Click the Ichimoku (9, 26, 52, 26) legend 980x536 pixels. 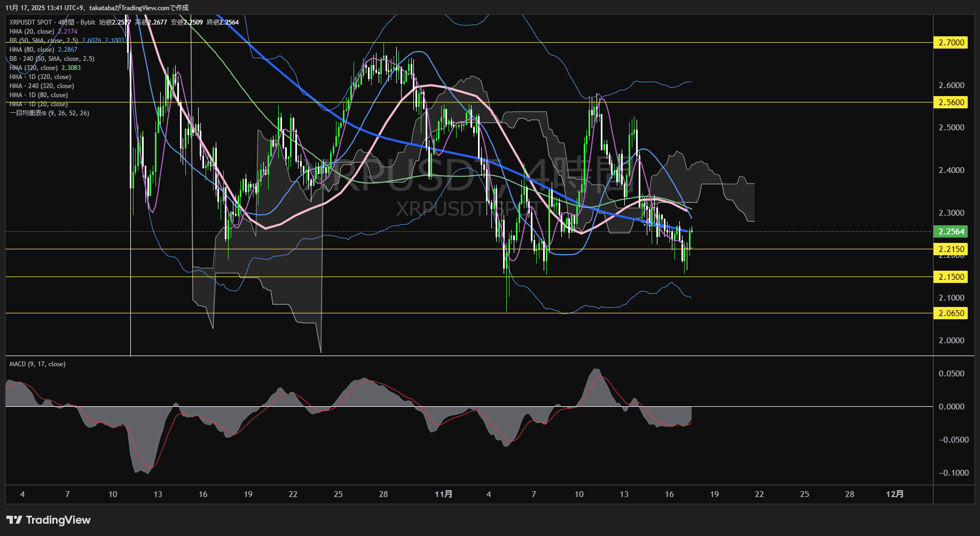[49, 113]
